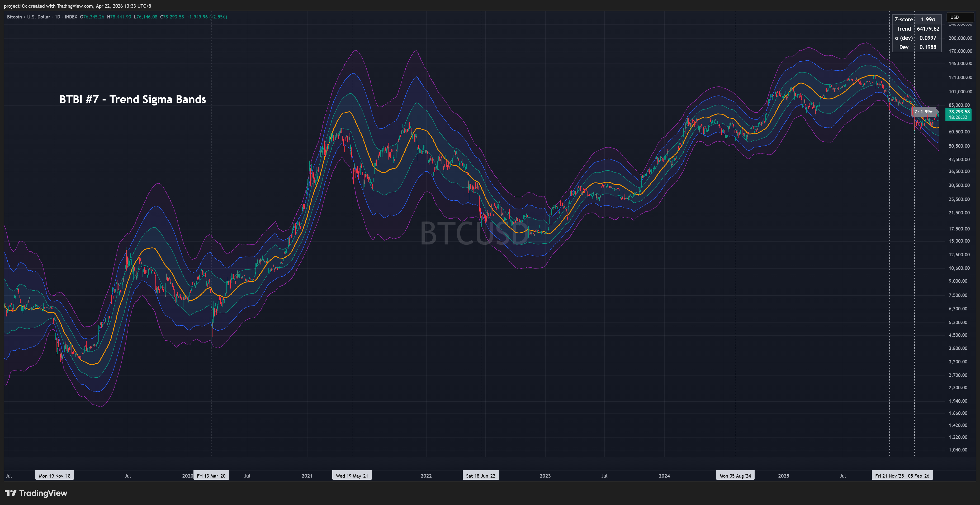Screen dimensions: 980x505
Task: Click the 2024 time axis label
Action: pyautogui.click(x=664, y=476)
